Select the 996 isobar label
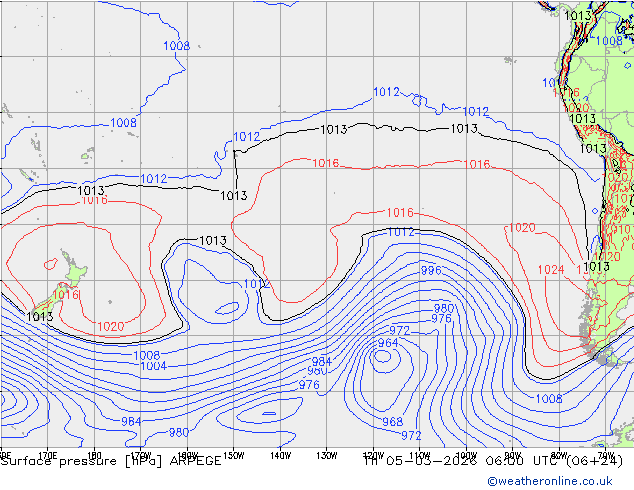 point(431,270)
